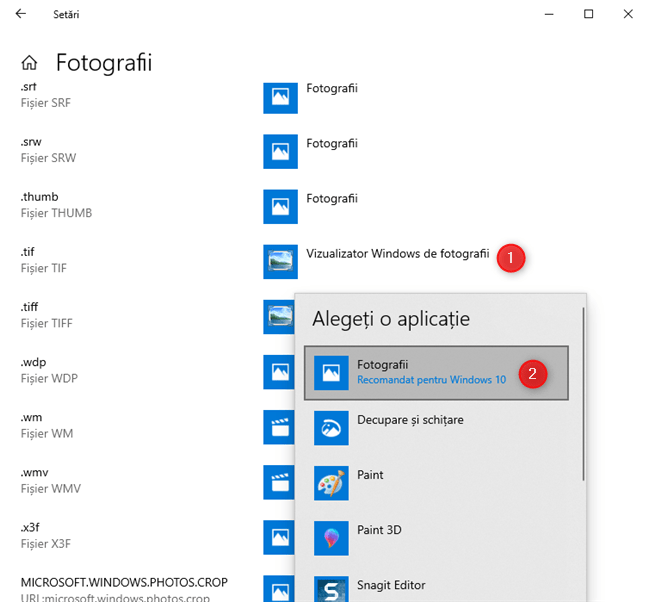Click app icon for MICROSOFT.WINDOWS.PHOTOS.CROP row
Viewport: 648px width, 602px height.
pyautogui.click(x=279, y=589)
